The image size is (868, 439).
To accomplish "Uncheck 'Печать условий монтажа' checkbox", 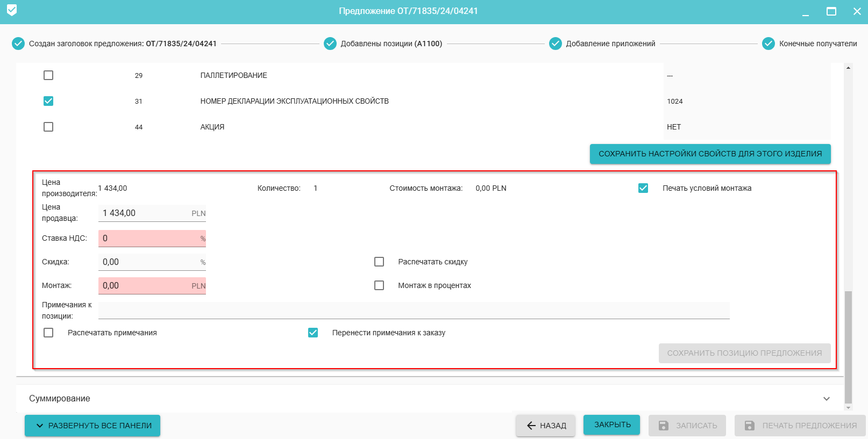I will click(643, 188).
